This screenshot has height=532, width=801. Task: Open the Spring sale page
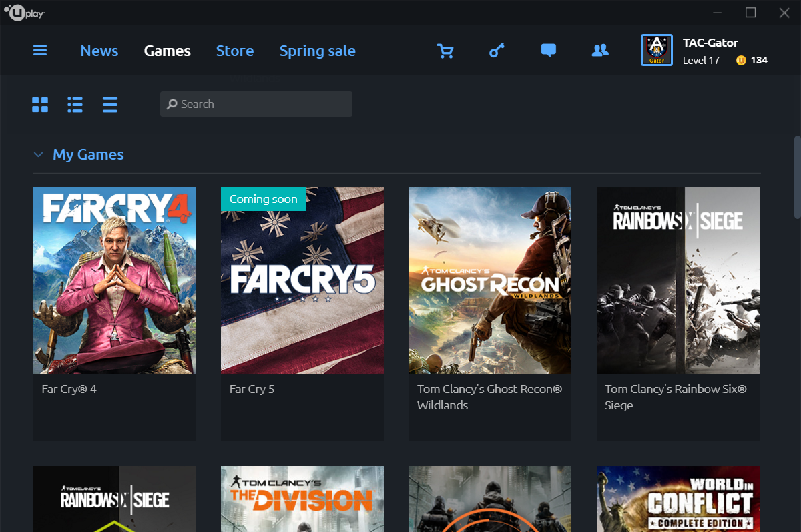tap(317, 51)
